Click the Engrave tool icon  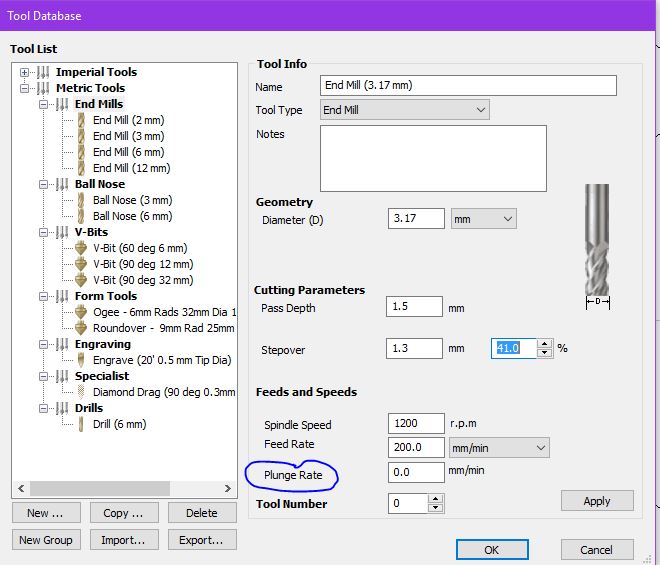81,360
